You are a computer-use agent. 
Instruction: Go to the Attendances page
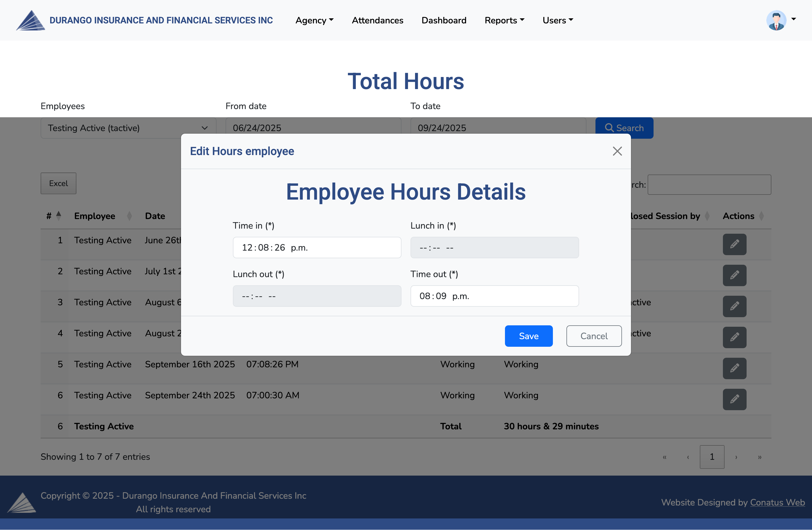(x=377, y=21)
